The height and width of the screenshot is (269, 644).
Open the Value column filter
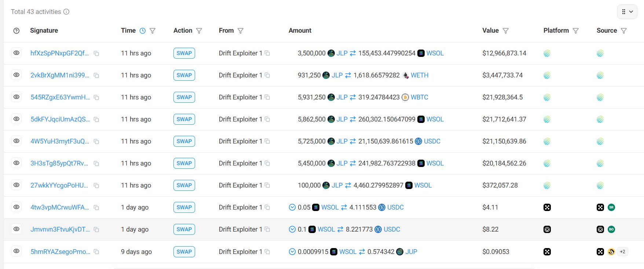click(x=506, y=31)
